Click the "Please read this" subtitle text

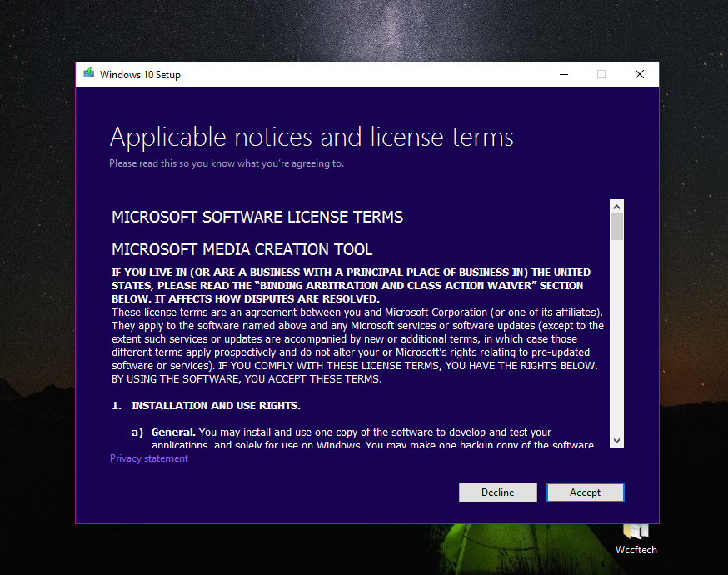(226, 163)
